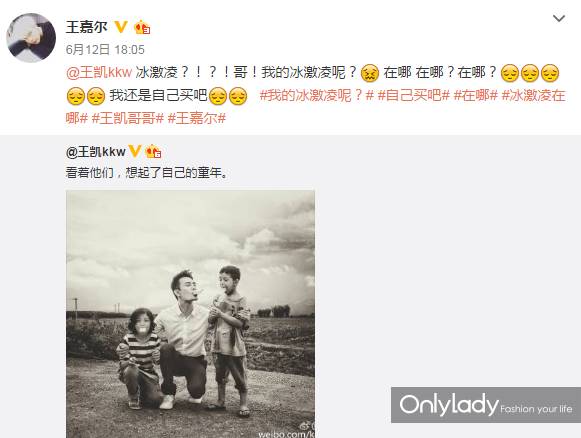Click the membership crown icon beside 王嘉尔
Screen dimensions: 581x438
(142, 27)
